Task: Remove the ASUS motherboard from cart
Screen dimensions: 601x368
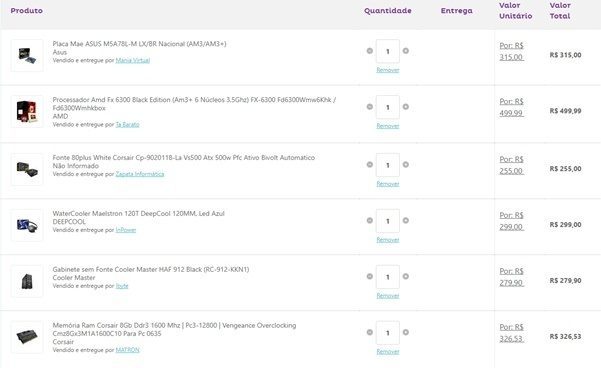Action: [x=388, y=70]
